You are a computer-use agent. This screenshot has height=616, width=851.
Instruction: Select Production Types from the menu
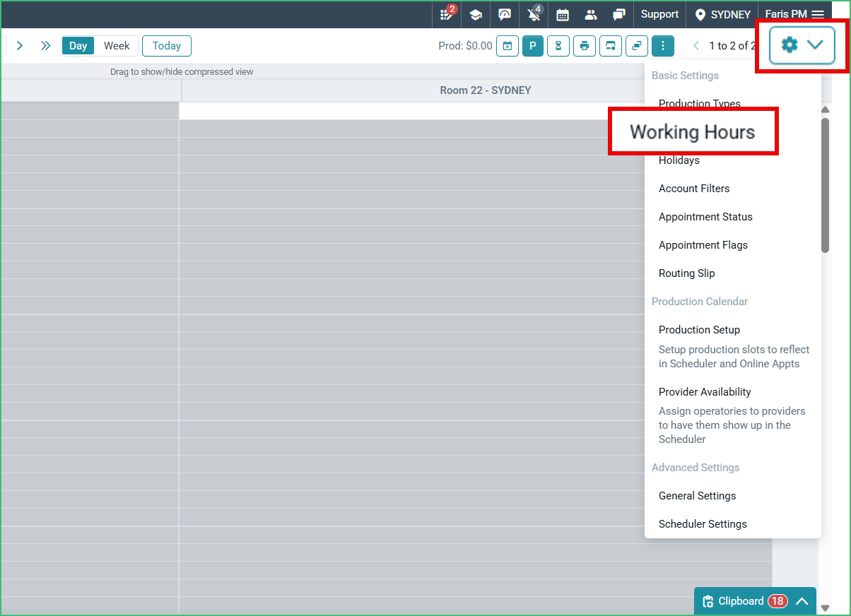click(x=700, y=104)
